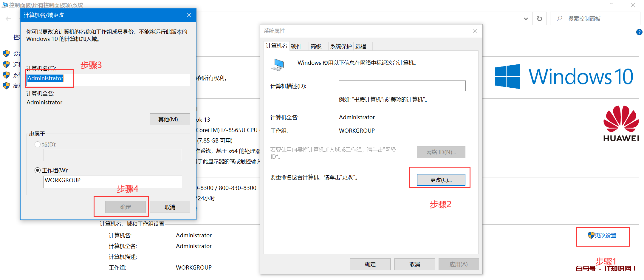Image resolution: width=644 pixels, height=280 pixels.
Task: Select the 工作组(W) radio button
Action: (38, 170)
